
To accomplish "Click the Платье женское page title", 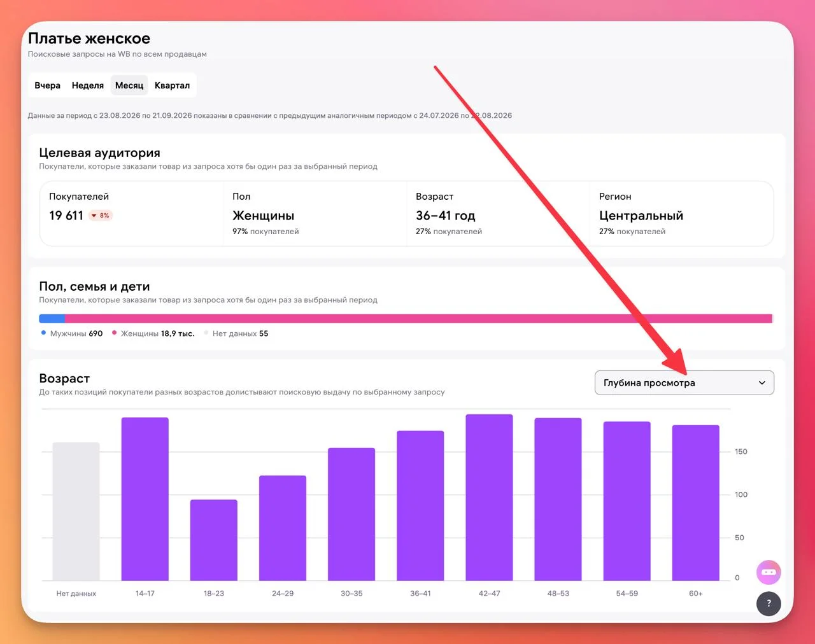I will coord(89,39).
